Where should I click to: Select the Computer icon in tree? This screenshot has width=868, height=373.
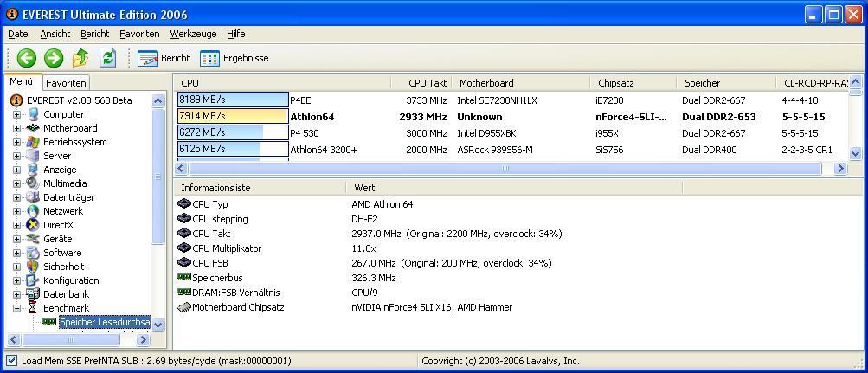pyautogui.click(x=33, y=114)
